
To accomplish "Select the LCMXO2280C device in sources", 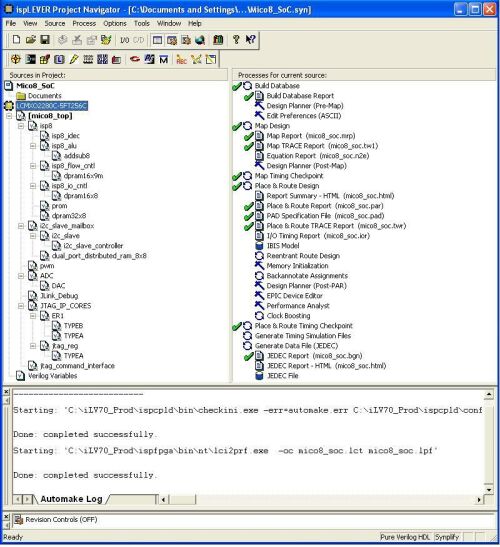I will [x=52, y=106].
